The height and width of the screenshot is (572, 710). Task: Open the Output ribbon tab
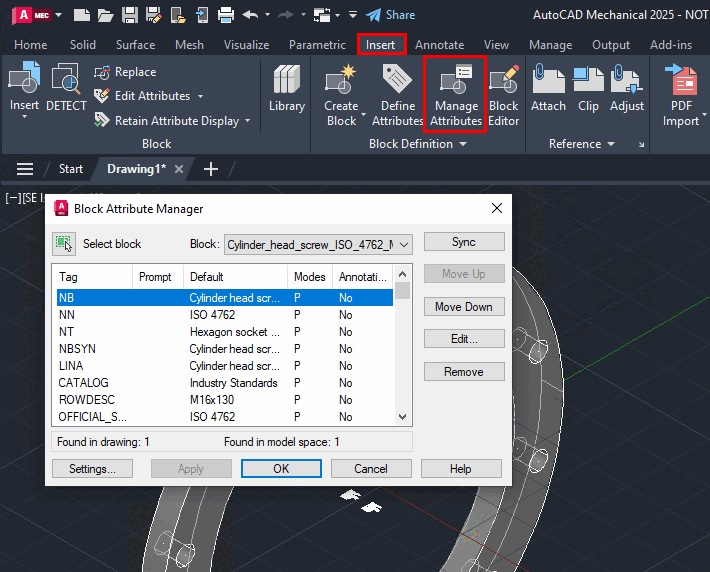(x=611, y=45)
